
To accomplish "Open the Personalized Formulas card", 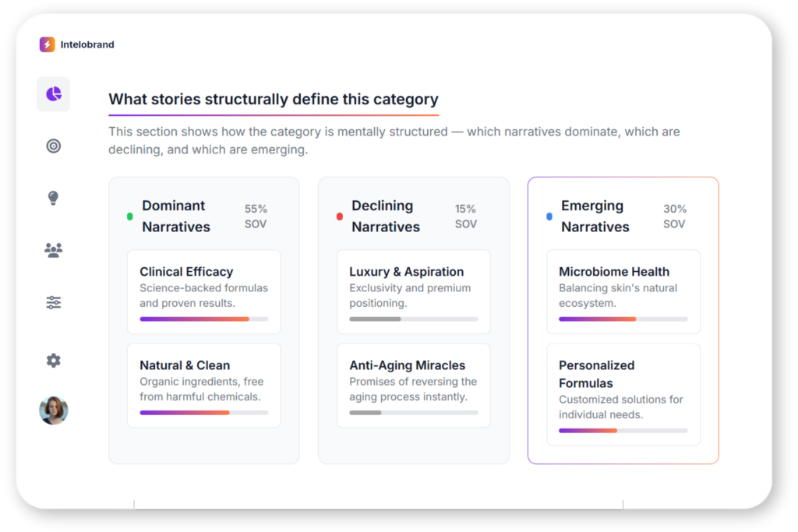I will (623, 393).
